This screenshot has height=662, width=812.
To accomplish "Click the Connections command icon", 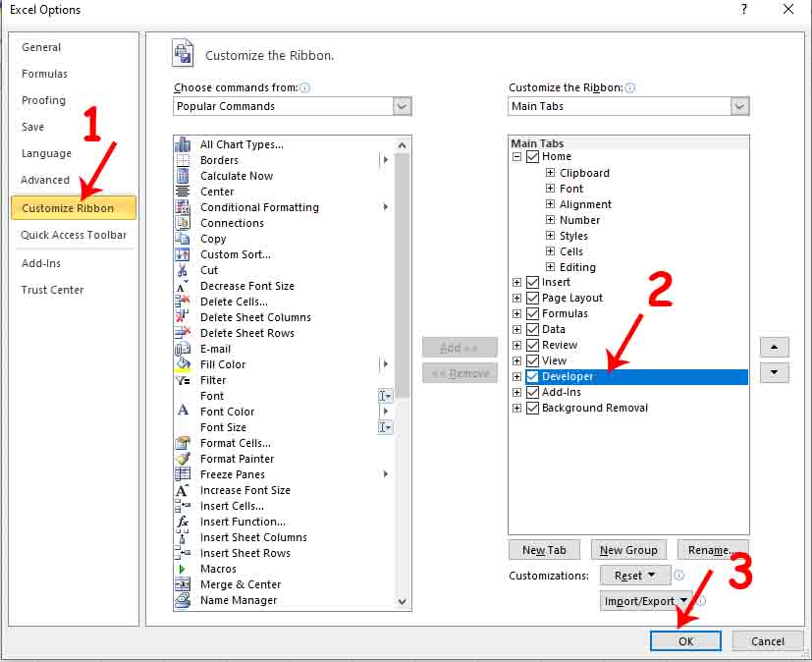I will 183,223.
